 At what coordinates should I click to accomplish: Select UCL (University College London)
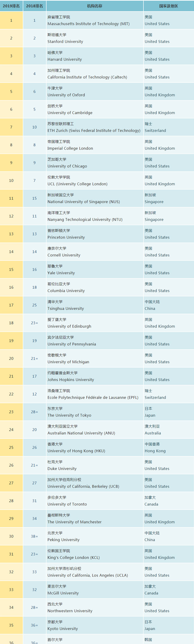pos(78,184)
